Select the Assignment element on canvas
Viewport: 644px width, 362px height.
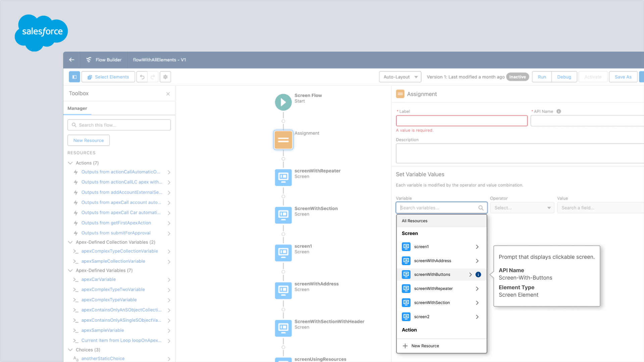pos(283,140)
